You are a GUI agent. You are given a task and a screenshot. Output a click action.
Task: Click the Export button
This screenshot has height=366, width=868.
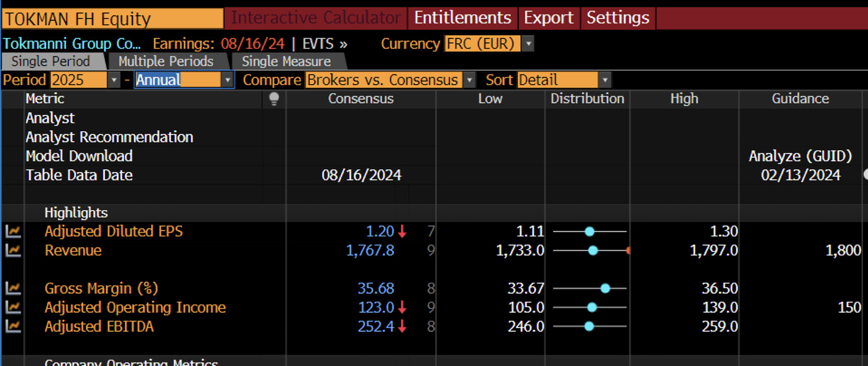(548, 18)
